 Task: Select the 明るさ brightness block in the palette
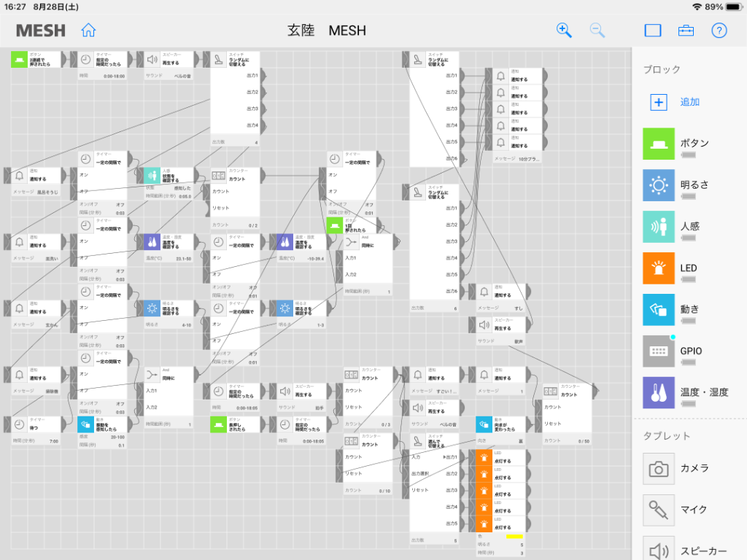659,184
